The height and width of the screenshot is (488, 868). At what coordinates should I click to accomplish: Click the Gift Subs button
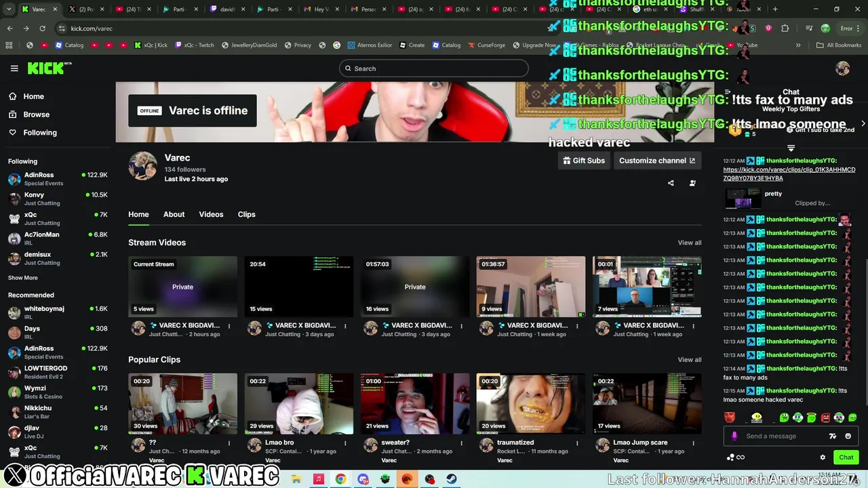pyautogui.click(x=583, y=161)
